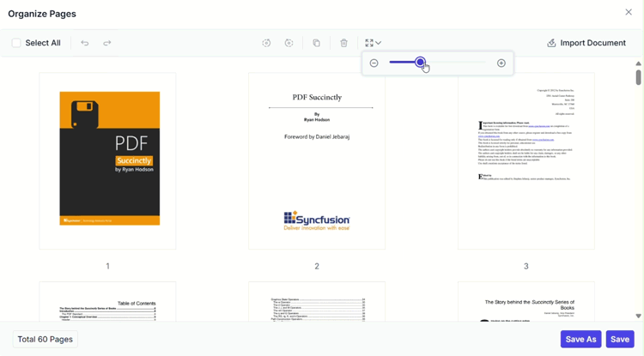
Task: Click the delete pages trash icon
Action: click(343, 43)
